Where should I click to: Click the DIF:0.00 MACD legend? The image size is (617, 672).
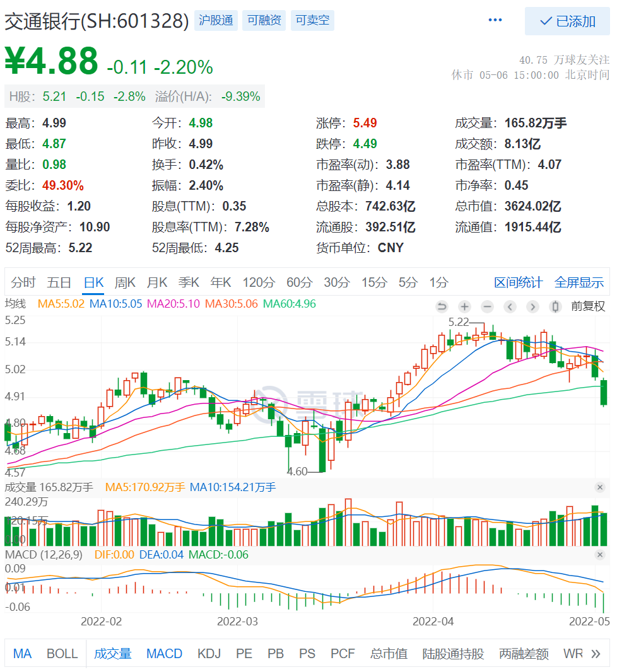[114, 555]
